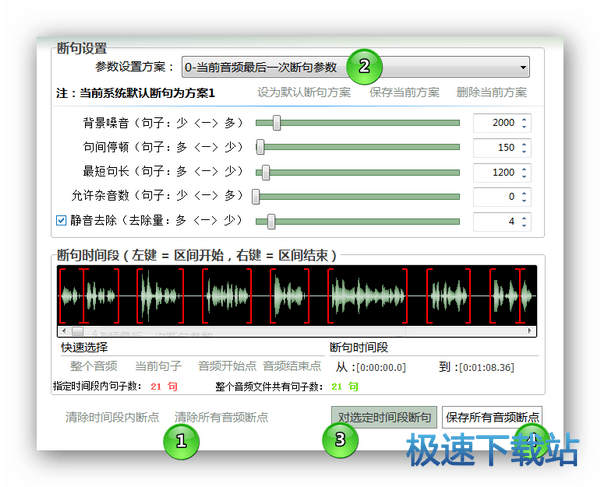Toggle the 静音去除 checkbox
This screenshot has width=600, height=487.
[61, 220]
